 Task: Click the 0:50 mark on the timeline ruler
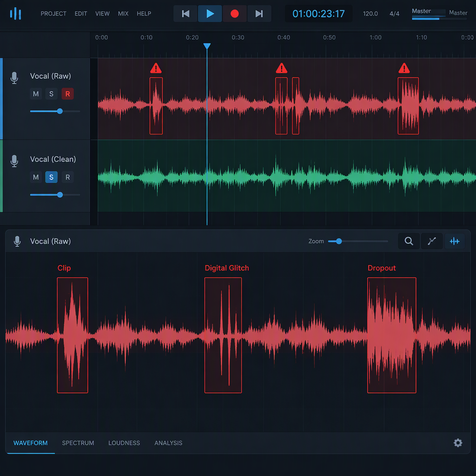pos(330,37)
